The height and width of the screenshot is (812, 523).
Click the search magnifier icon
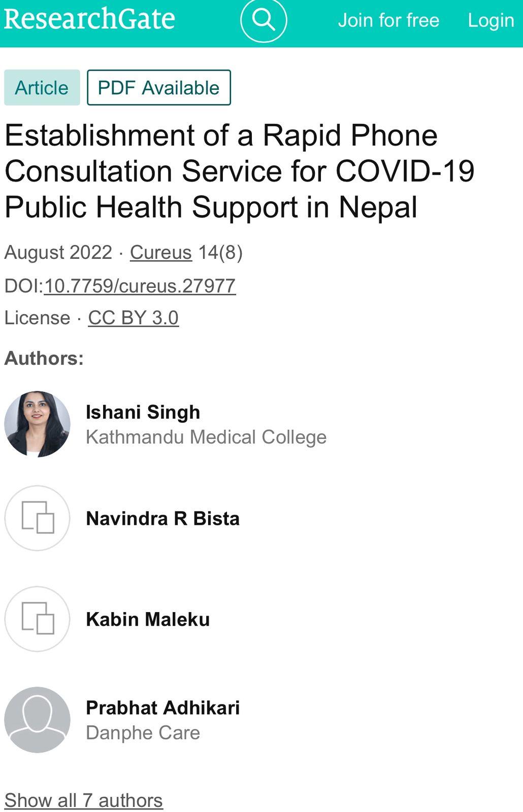[x=264, y=20]
